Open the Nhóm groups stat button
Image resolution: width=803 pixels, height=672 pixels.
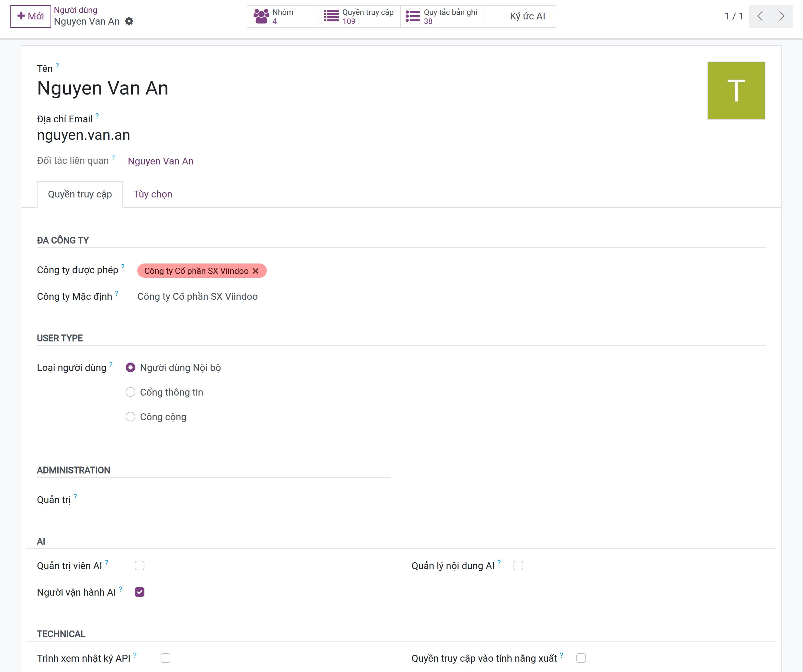pyautogui.click(x=283, y=17)
